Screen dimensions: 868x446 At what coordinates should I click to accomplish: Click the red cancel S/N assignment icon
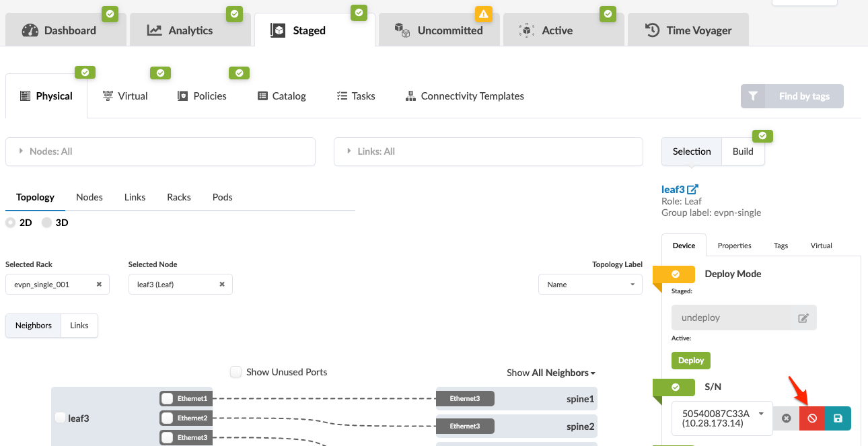pos(812,418)
